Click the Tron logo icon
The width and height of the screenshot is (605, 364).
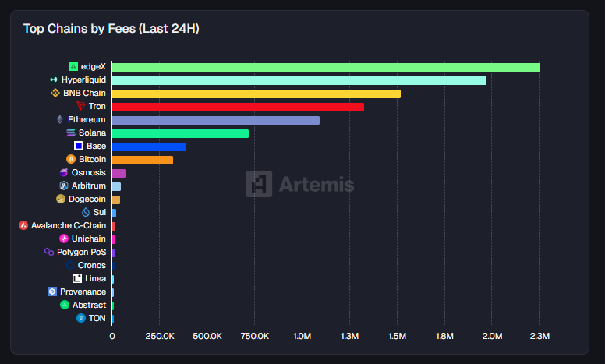point(81,107)
